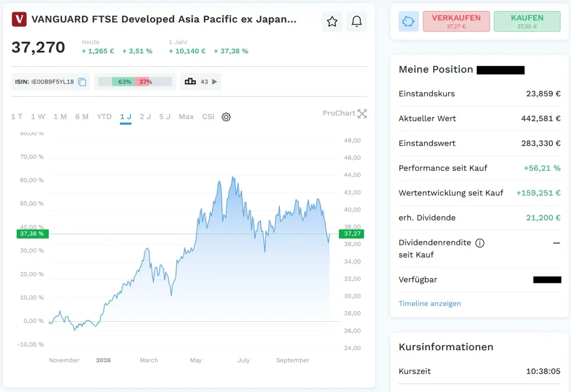Click the 37,27 price marker on chart

(x=351, y=234)
